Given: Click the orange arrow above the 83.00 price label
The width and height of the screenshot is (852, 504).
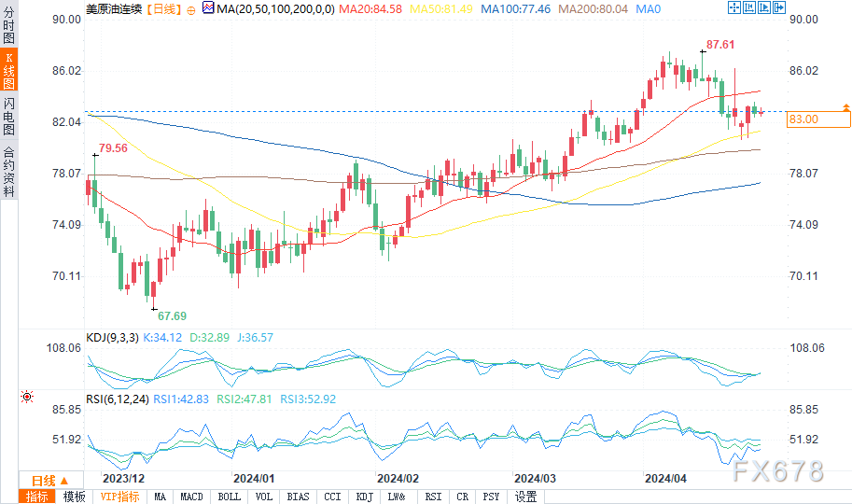Looking at the screenshot, I should (846, 107).
